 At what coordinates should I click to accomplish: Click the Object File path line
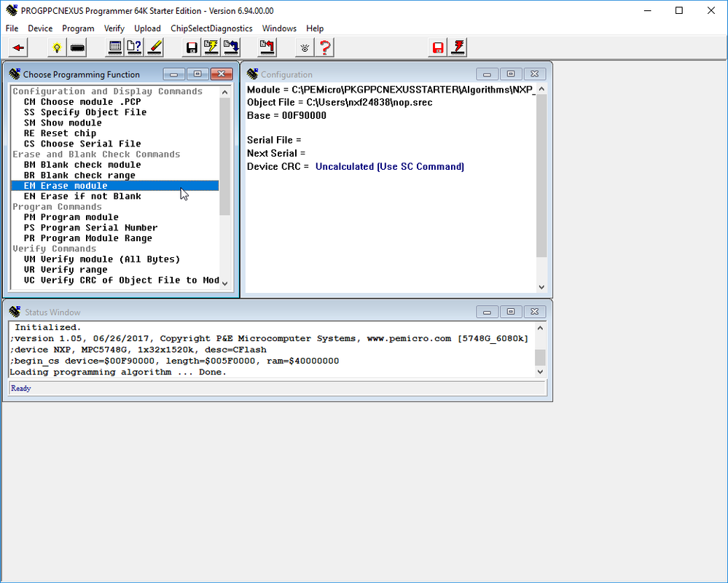click(340, 103)
